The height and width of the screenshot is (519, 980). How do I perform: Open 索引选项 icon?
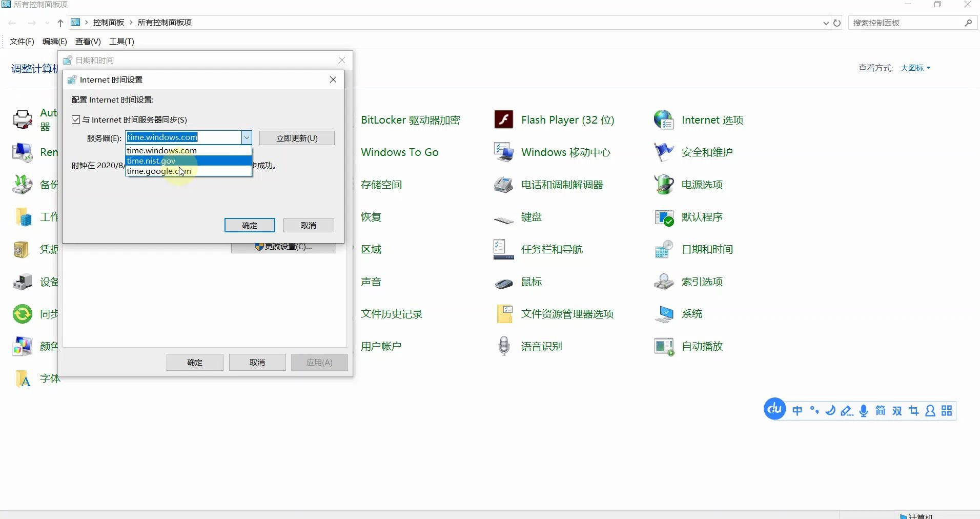pos(664,282)
